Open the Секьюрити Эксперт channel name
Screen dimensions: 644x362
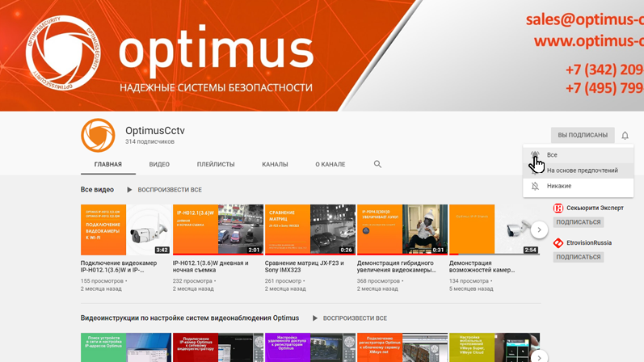point(596,208)
